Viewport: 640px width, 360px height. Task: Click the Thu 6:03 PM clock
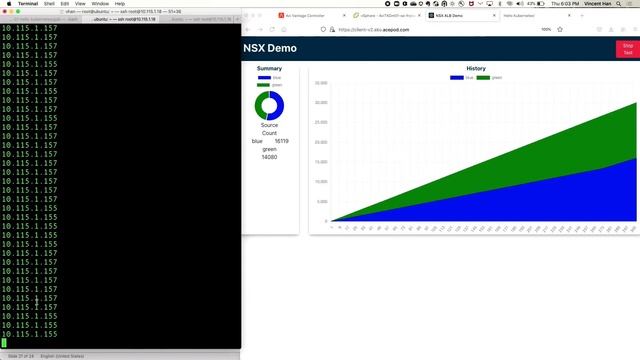click(x=565, y=4)
